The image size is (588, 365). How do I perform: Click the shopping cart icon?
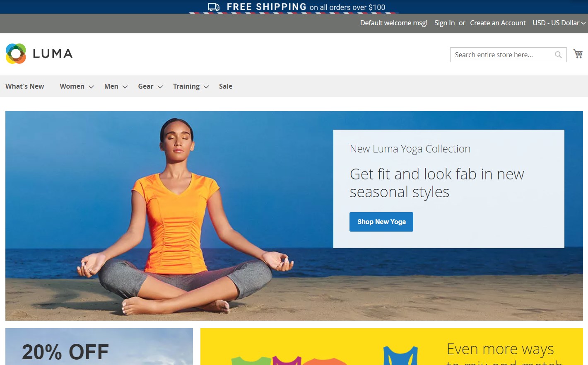578,53
